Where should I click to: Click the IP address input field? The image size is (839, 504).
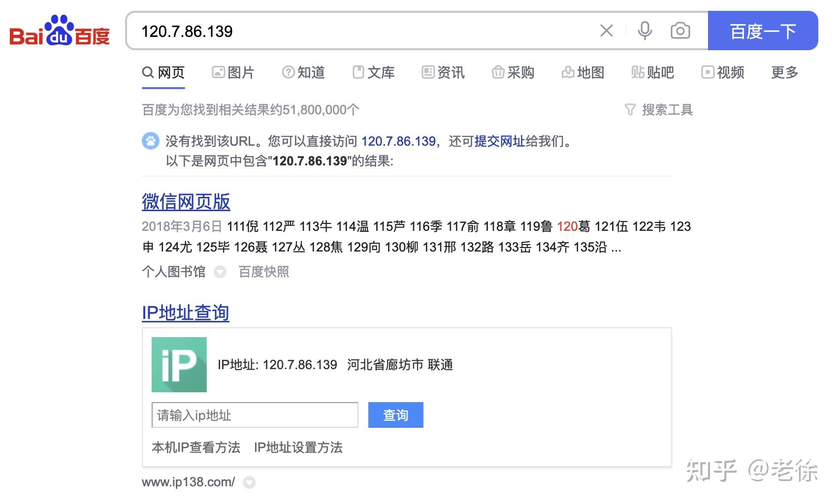coord(255,415)
